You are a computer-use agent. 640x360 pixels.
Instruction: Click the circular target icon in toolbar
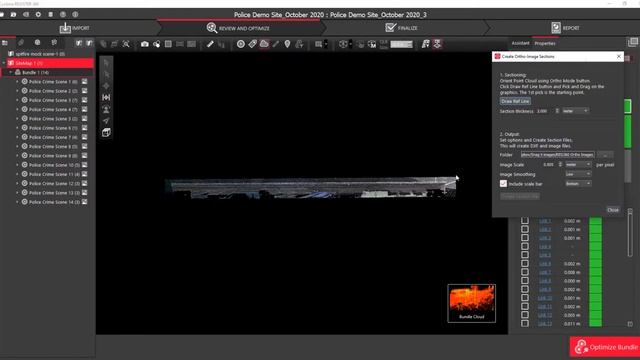tap(240, 44)
